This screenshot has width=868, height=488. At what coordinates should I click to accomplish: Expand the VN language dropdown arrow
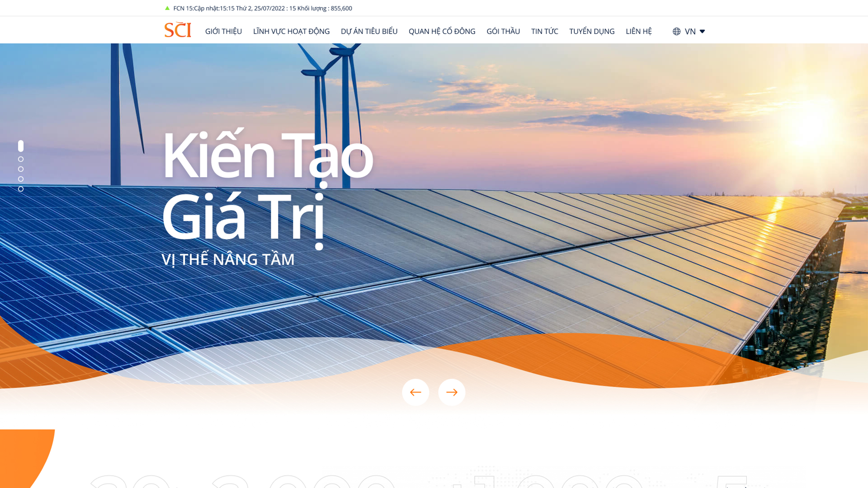pyautogui.click(x=702, y=31)
